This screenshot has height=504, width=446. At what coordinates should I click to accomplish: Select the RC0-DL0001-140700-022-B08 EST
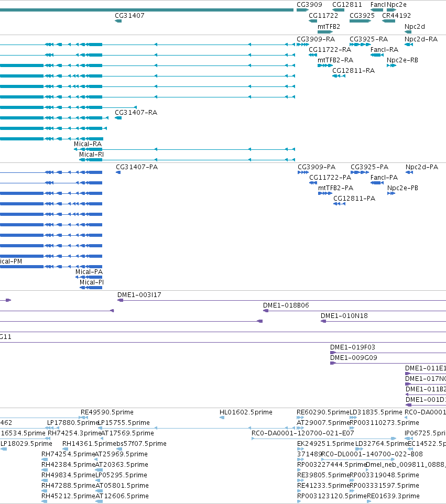[358, 459]
